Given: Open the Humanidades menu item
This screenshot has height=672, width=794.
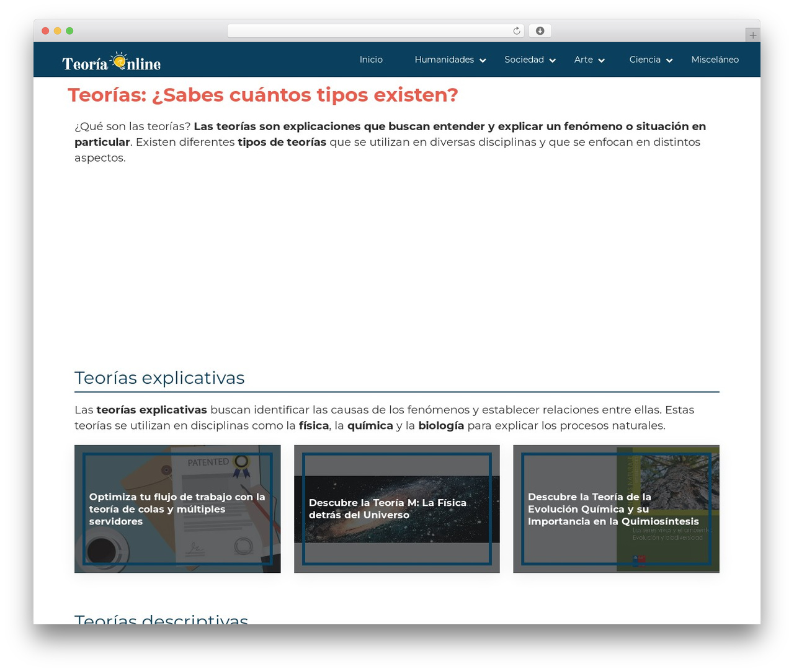Looking at the screenshot, I should (x=444, y=60).
